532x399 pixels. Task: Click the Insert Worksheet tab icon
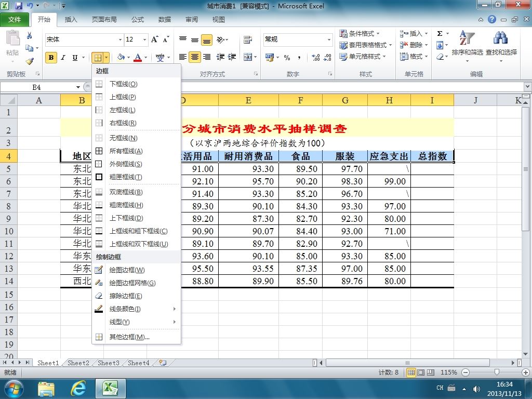tap(163, 363)
